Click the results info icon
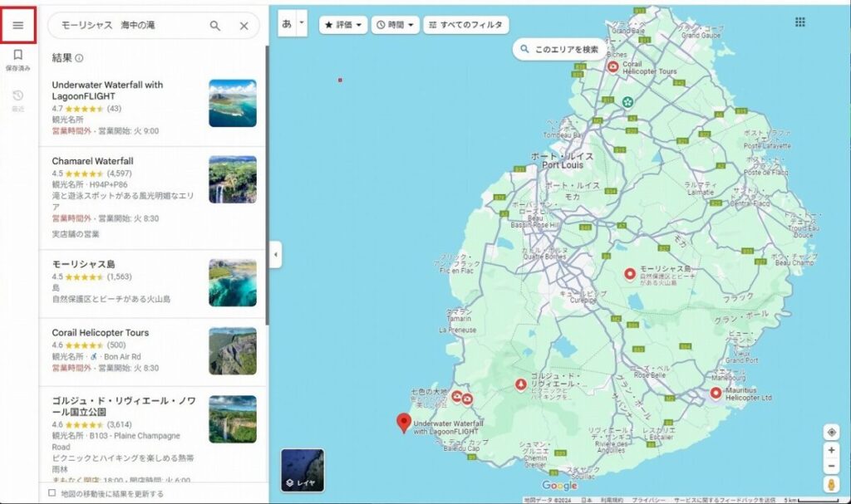 [x=79, y=58]
